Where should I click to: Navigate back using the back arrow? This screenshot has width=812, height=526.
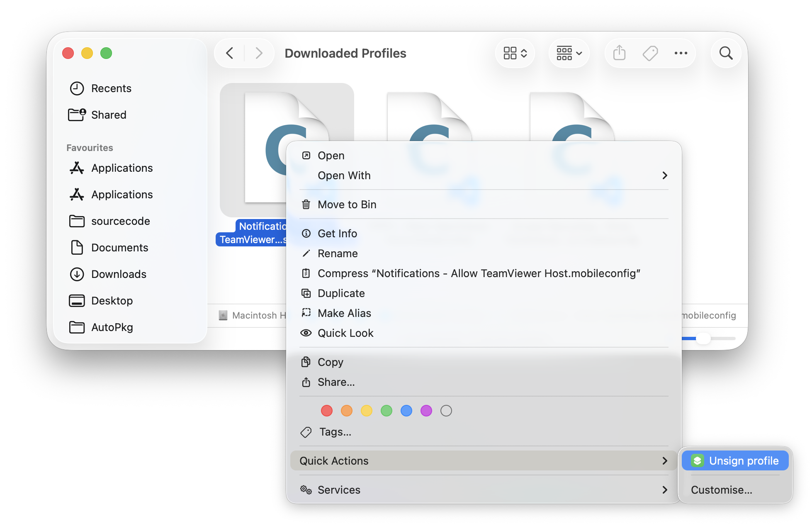pos(229,53)
